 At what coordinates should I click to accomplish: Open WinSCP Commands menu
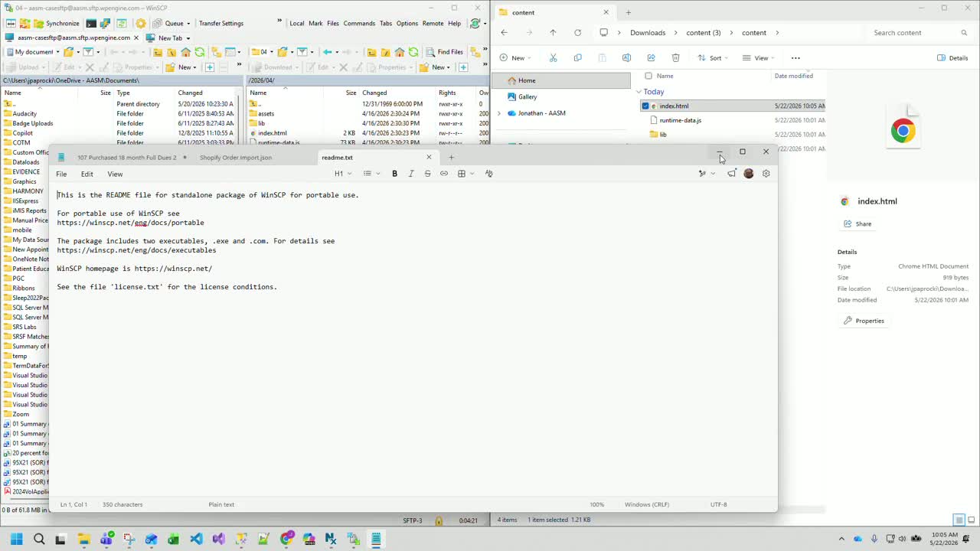coord(359,23)
